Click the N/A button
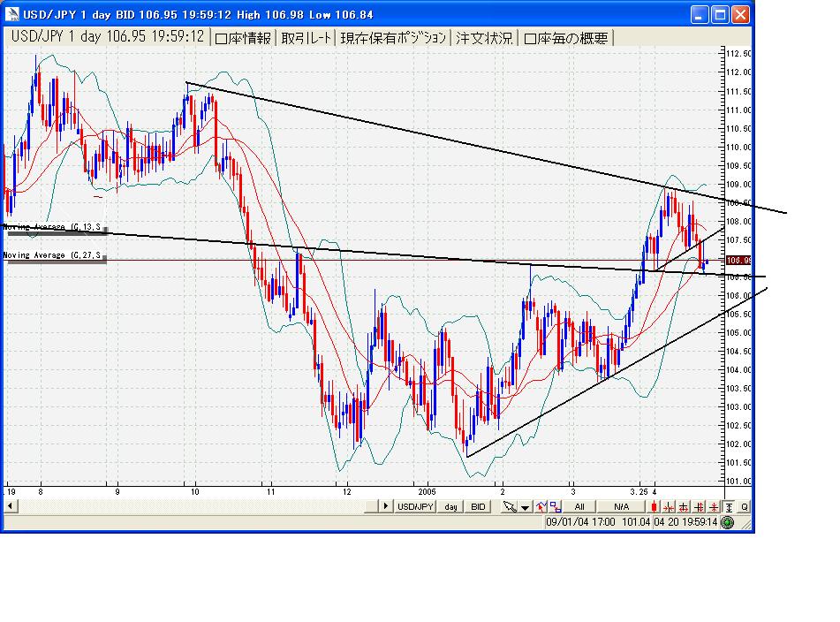This screenshot has width=840, height=622. (622, 507)
